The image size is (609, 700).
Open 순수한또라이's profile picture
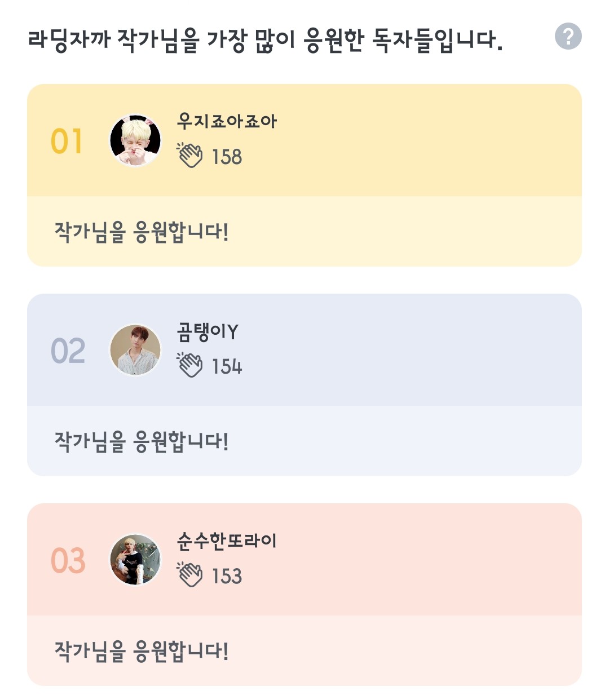coord(135,560)
